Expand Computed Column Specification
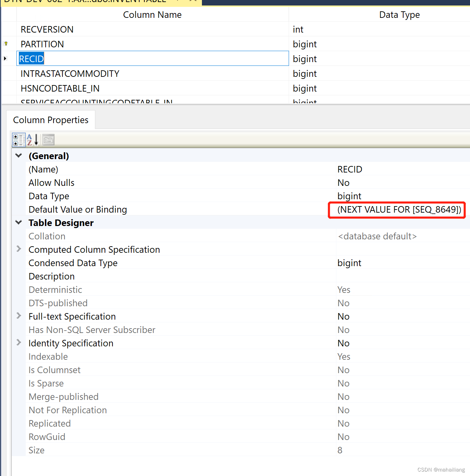Image resolution: width=470 pixels, height=476 pixels. [x=19, y=249]
